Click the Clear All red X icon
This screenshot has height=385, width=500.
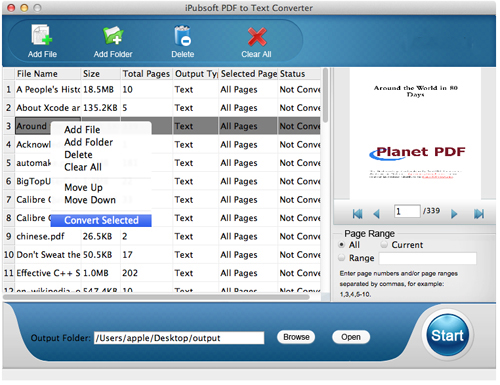pyautogui.click(x=257, y=37)
